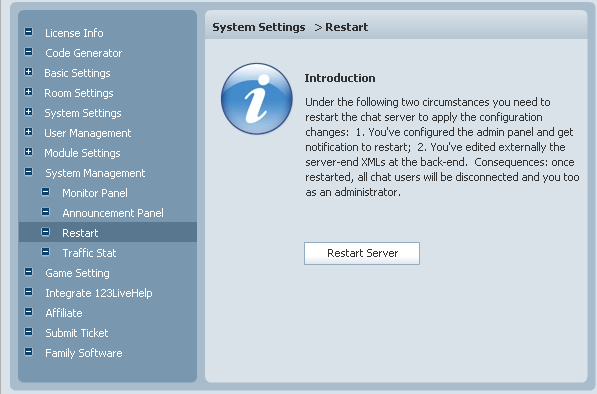
Task: Open the Announcement Panel menu item
Action: point(113,213)
